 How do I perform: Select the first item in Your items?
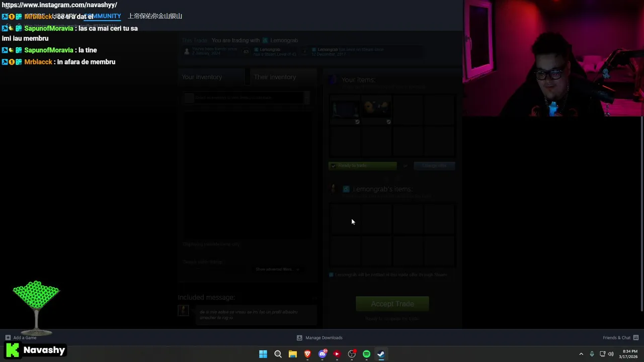tap(346, 109)
